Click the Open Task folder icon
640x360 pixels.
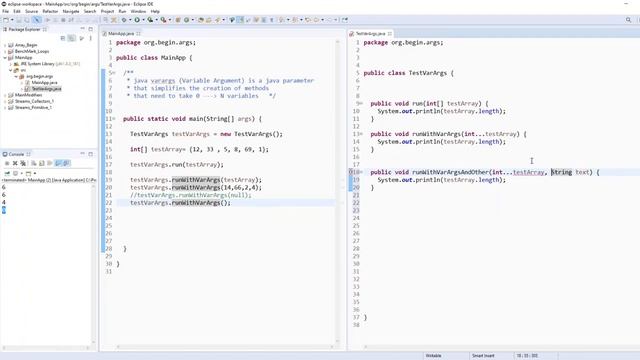point(209,20)
